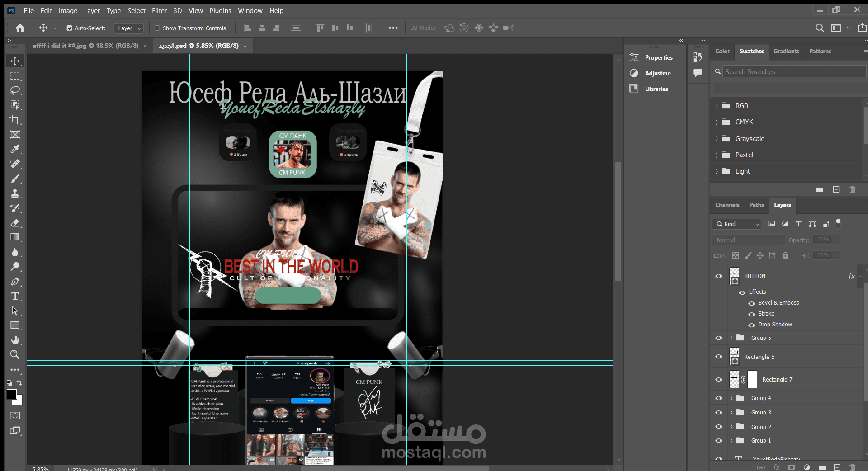
Task: Hide the Stroke effect
Action: [752, 314]
